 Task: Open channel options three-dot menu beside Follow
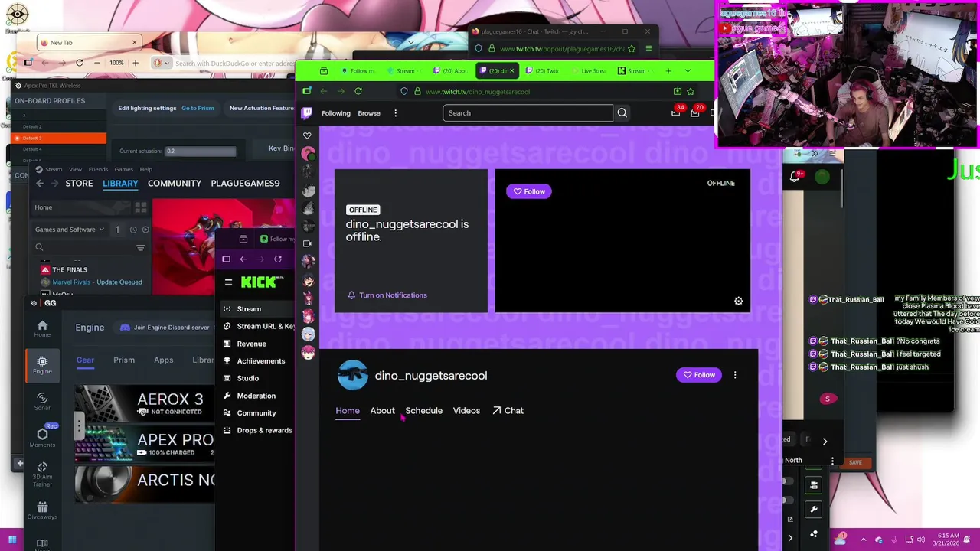(x=735, y=375)
